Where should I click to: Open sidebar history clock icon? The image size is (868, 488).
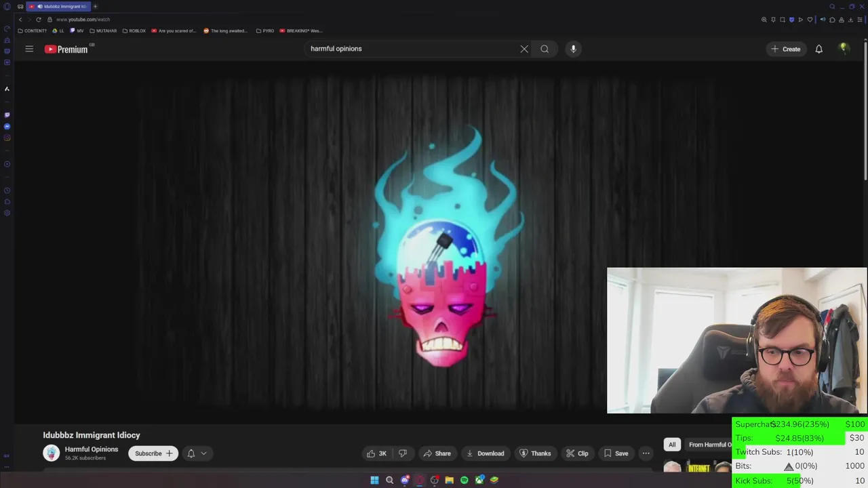tap(7, 190)
